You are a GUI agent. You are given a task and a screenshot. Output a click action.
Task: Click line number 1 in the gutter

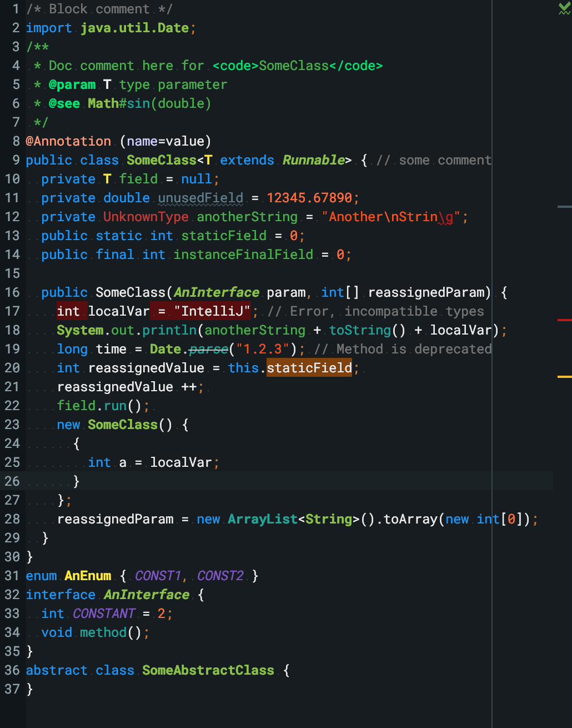(x=15, y=9)
